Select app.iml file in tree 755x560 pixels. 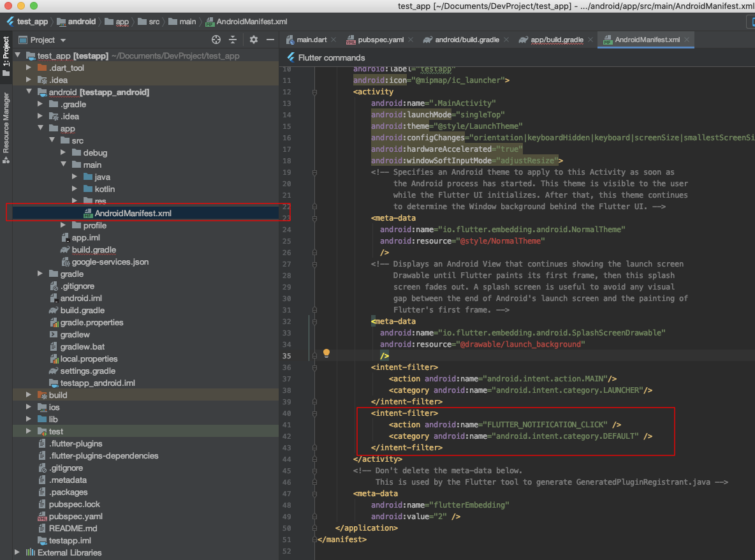[x=85, y=237]
